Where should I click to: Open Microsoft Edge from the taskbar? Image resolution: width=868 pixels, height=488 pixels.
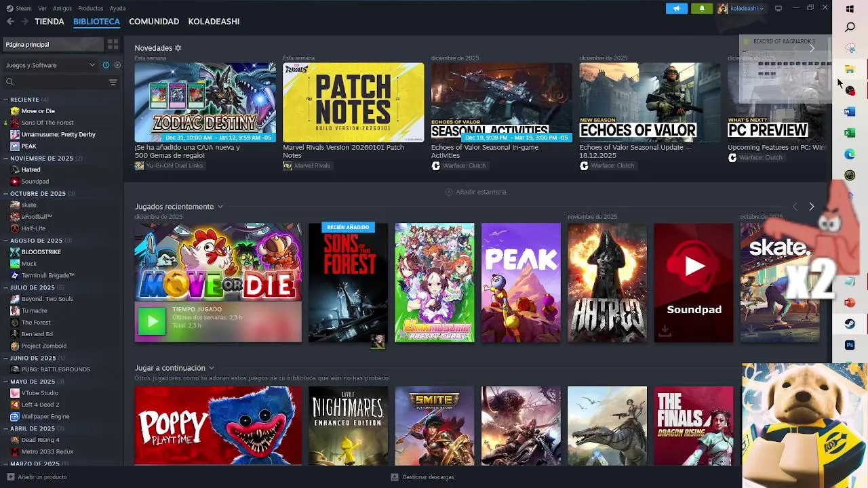click(x=850, y=154)
